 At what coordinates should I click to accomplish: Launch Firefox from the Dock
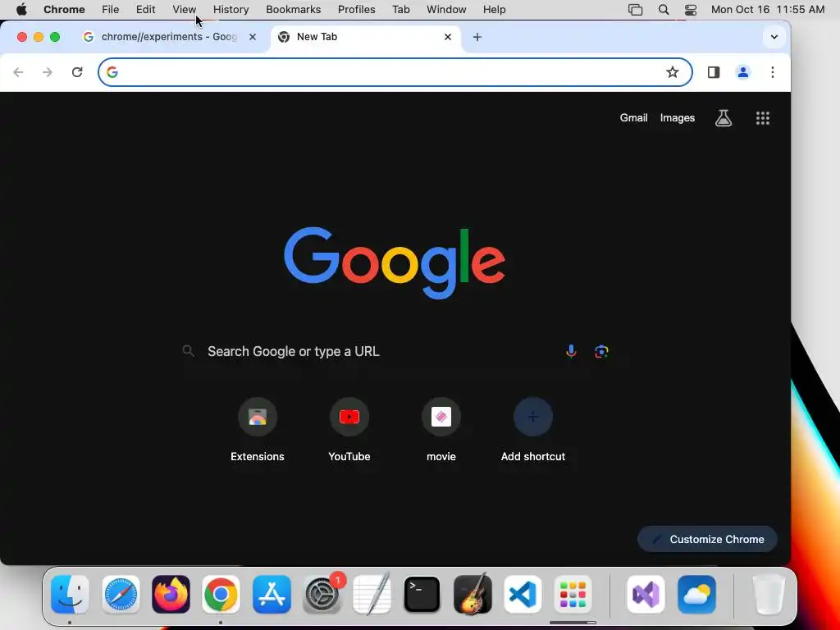click(171, 595)
